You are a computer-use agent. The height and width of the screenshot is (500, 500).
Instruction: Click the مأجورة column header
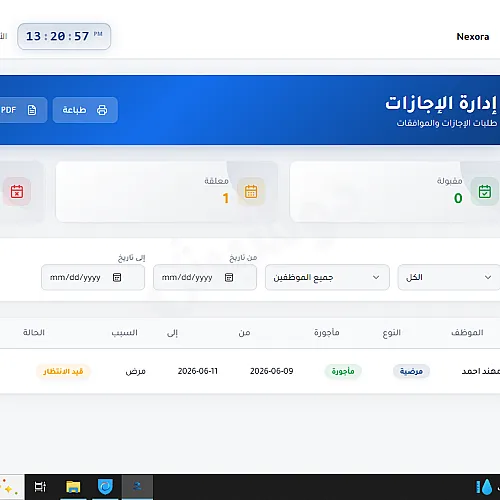pos(327,332)
